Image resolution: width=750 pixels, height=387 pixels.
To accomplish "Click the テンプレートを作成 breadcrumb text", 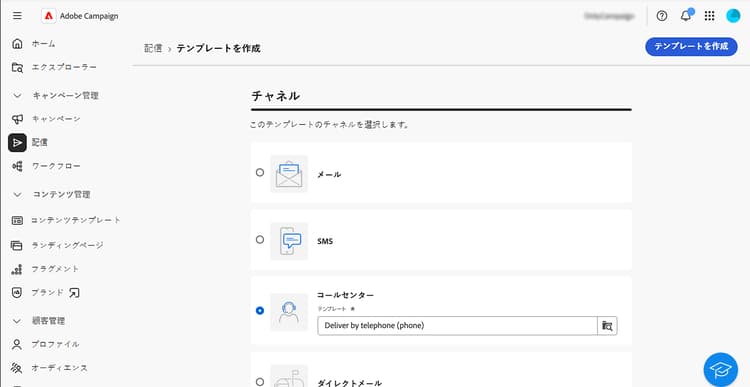I will click(219, 48).
